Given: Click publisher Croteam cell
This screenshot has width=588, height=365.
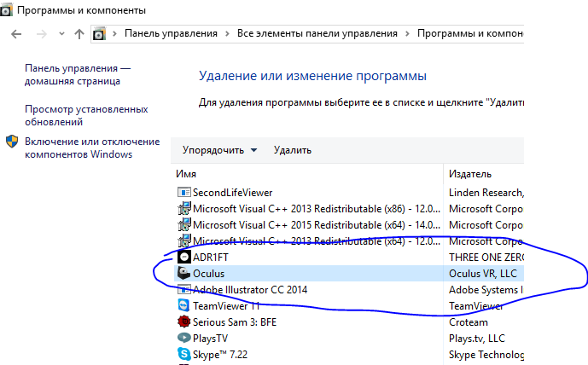Looking at the screenshot, I should 469,322.
